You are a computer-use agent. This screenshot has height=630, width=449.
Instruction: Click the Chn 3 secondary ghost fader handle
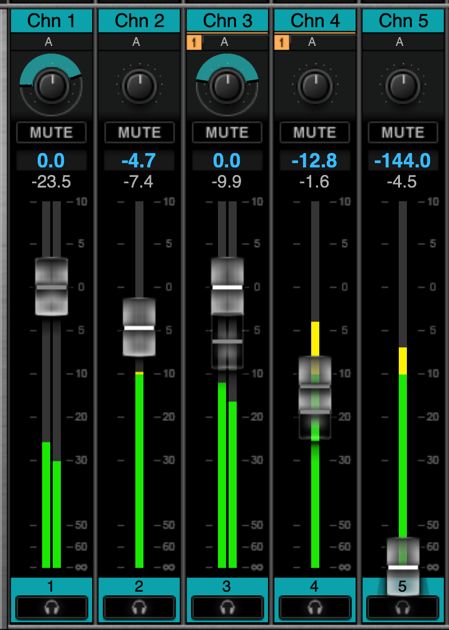pos(227,342)
